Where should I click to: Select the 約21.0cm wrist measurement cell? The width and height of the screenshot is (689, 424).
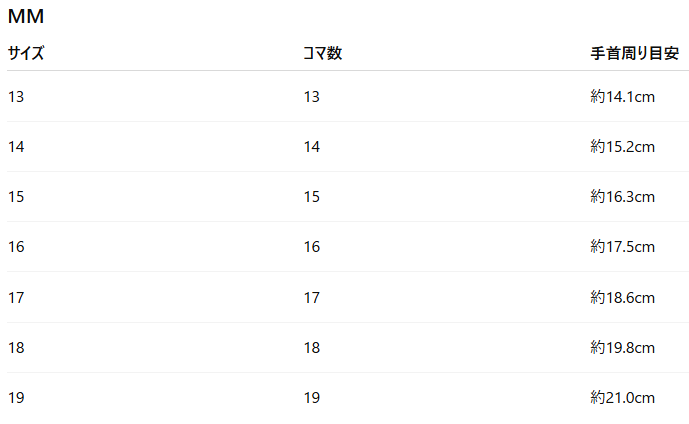622,398
